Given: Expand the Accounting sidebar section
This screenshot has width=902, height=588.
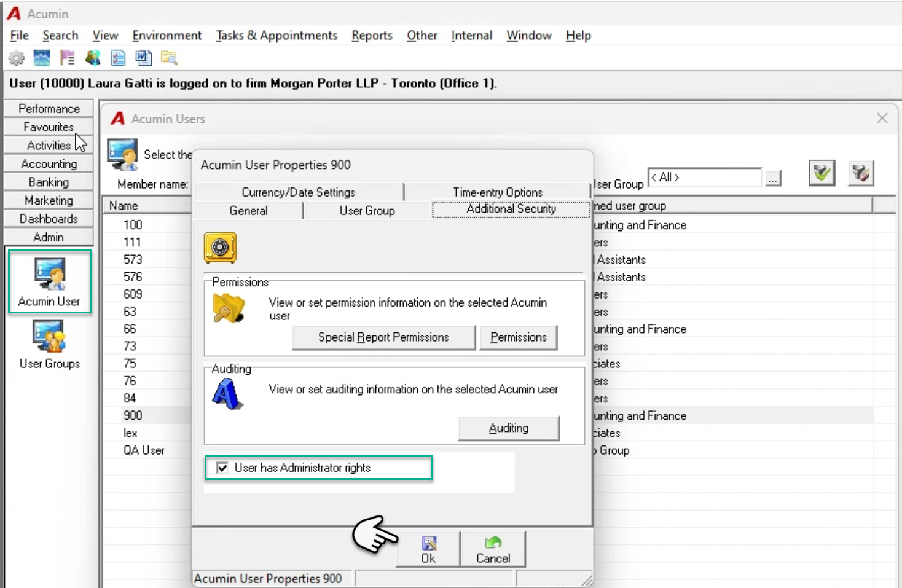Looking at the screenshot, I should pyautogui.click(x=49, y=164).
